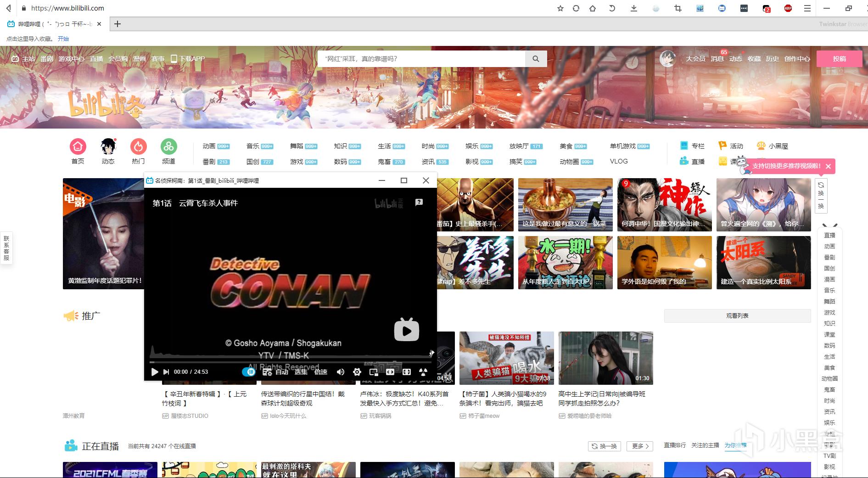Open the browser hamburger menu
The image size is (868, 478).
(x=807, y=8)
